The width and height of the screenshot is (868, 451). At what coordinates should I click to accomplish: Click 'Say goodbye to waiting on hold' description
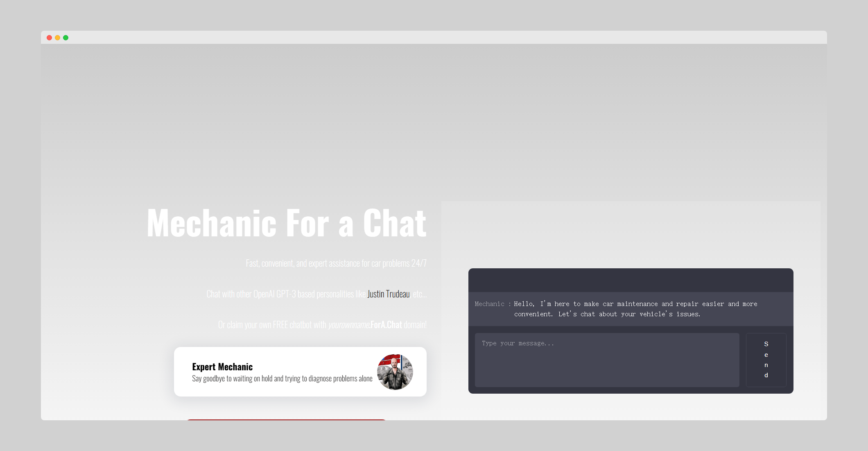pos(282,378)
